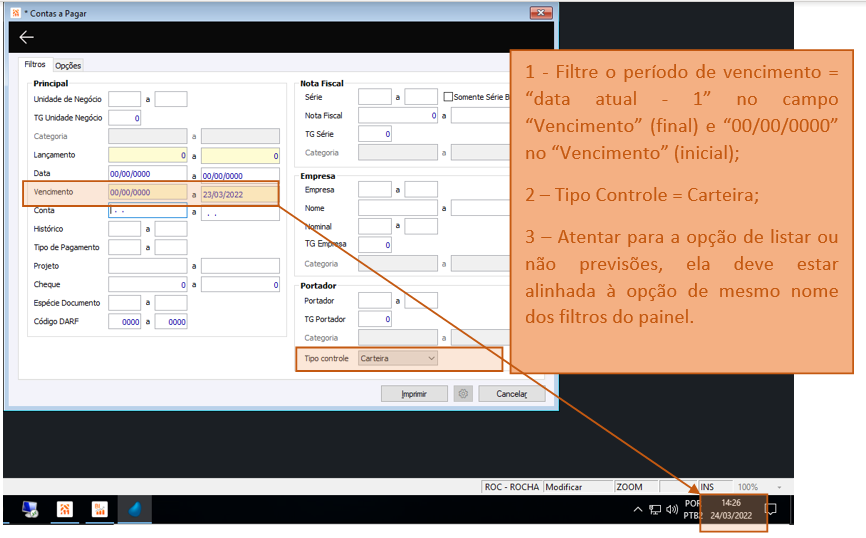
Task: Select the Filtros tab
Action: tap(35, 64)
